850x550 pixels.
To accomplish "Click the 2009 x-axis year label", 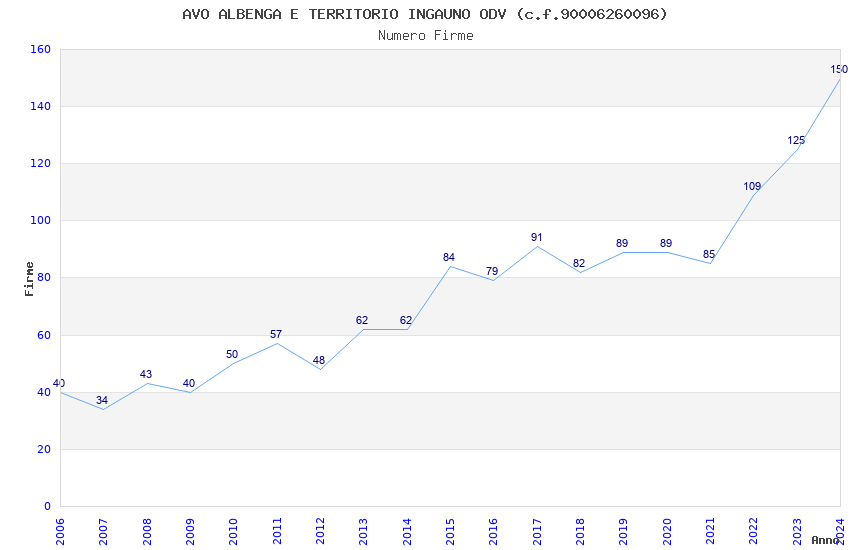I will (190, 532).
